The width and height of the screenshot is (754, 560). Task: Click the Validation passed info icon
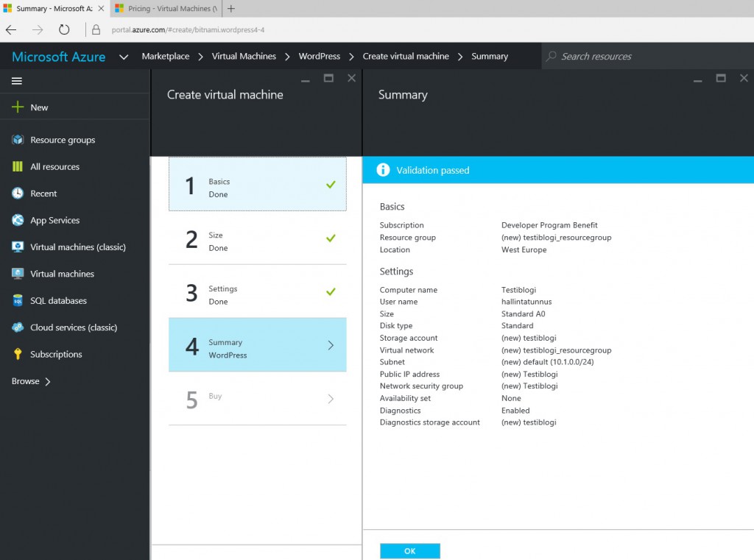(383, 170)
